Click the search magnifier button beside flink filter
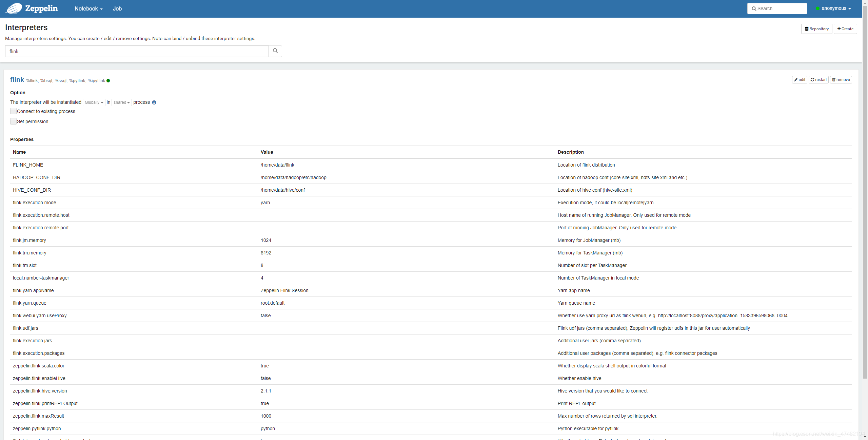Screen dimensions: 868x440 coord(275,51)
